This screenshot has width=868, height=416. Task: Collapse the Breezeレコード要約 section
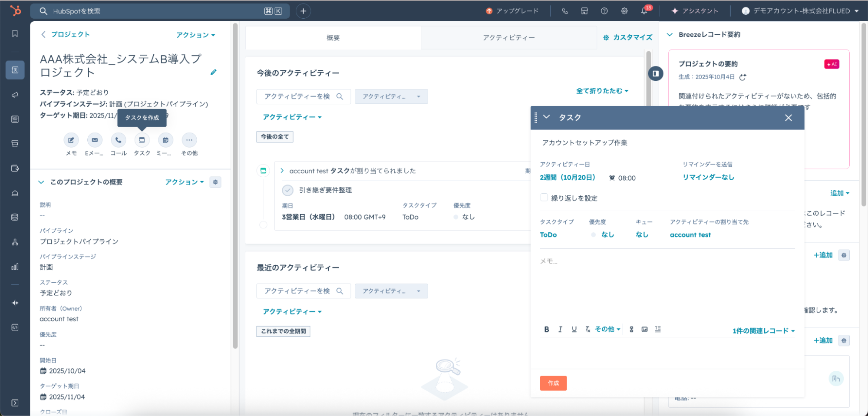[x=670, y=35]
